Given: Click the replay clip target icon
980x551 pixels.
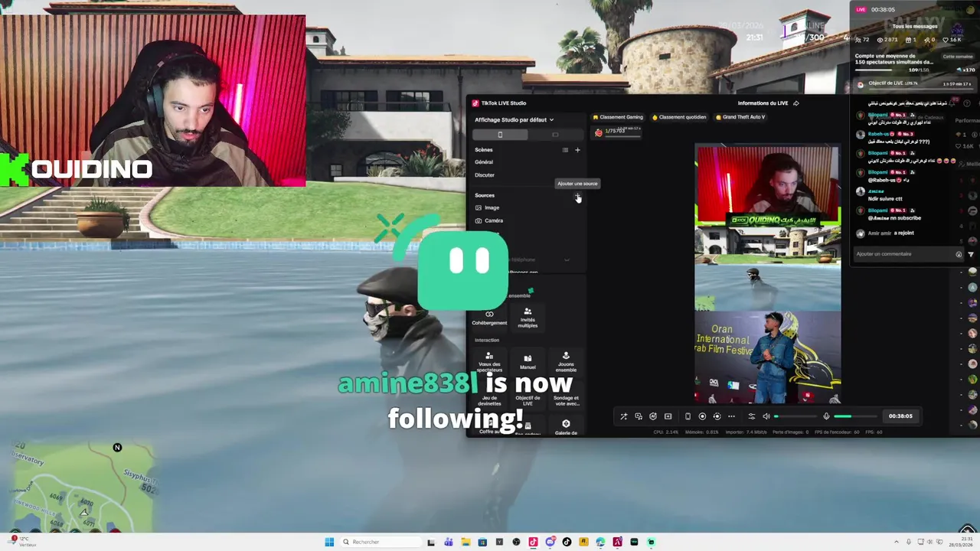Looking at the screenshot, I should [717, 416].
